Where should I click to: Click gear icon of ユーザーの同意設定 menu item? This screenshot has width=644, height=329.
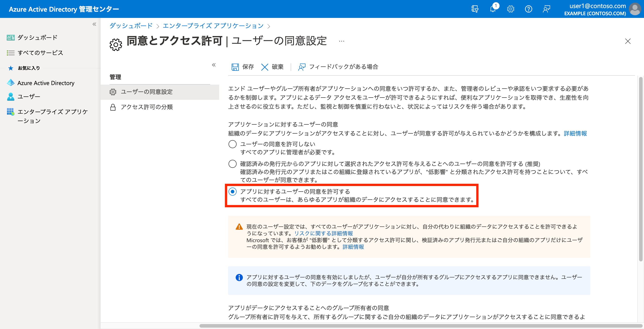point(113,92)
